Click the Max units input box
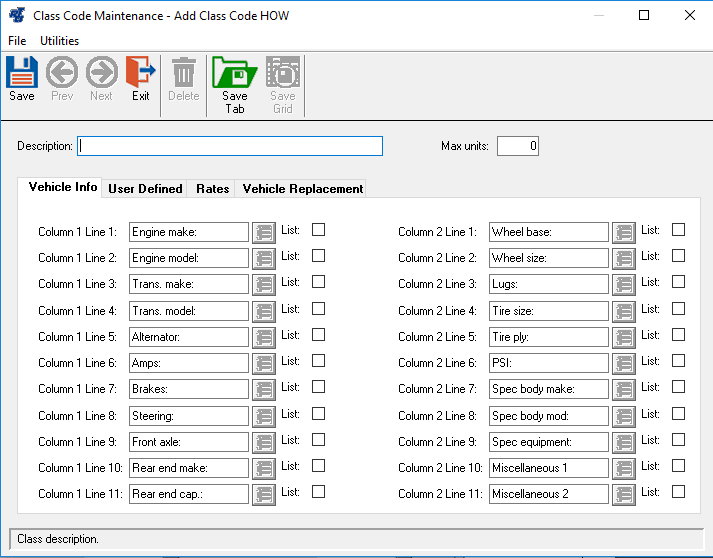Screen dimensions: 713x558 point(518,146)
